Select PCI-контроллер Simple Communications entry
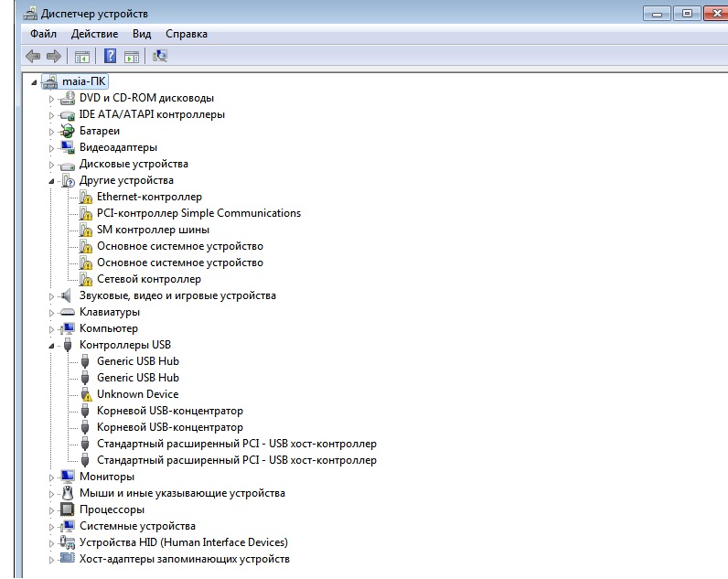Viewport: 728px width, 579px height. click(x=198, y=213)
